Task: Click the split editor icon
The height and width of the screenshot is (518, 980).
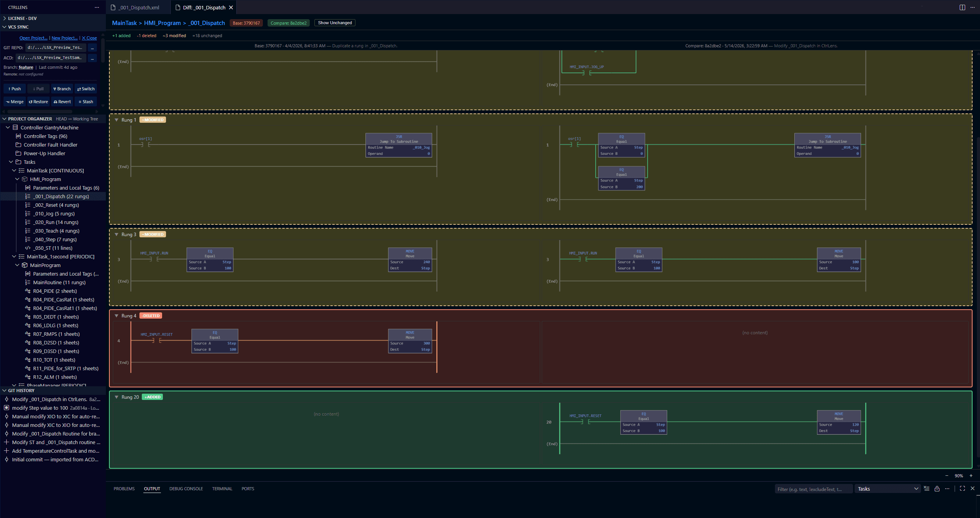Action: click(x=962, y=7)
